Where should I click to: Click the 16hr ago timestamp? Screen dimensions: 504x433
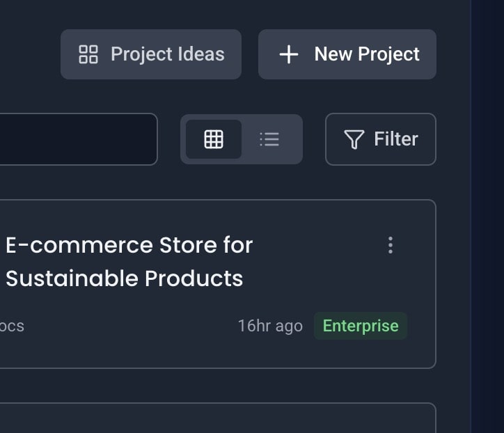[270, 326]
